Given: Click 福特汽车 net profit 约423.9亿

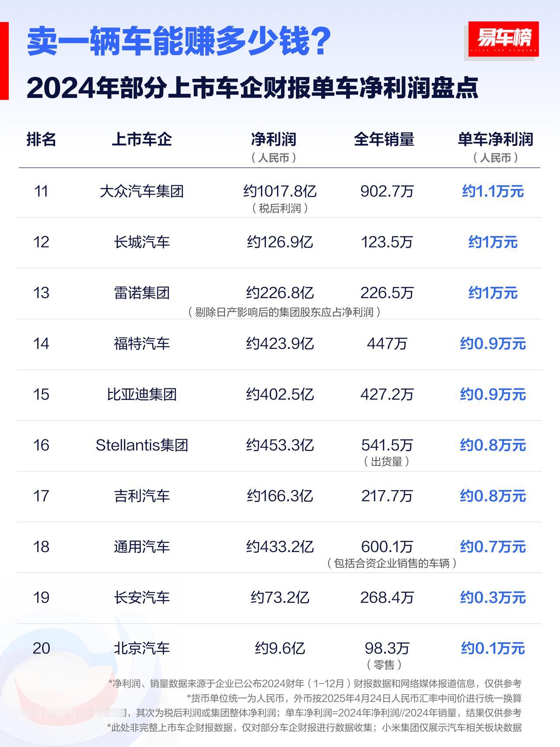Looking at the screenshot, I should [280, 343].
